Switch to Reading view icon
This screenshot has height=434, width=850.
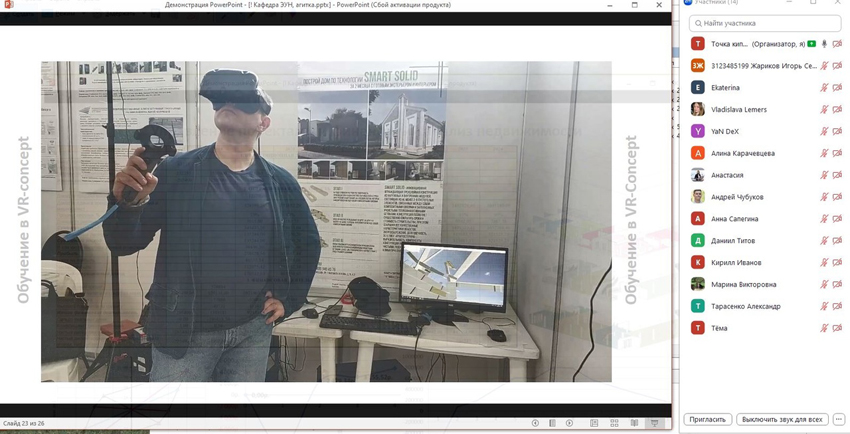[x=634, y=423]
